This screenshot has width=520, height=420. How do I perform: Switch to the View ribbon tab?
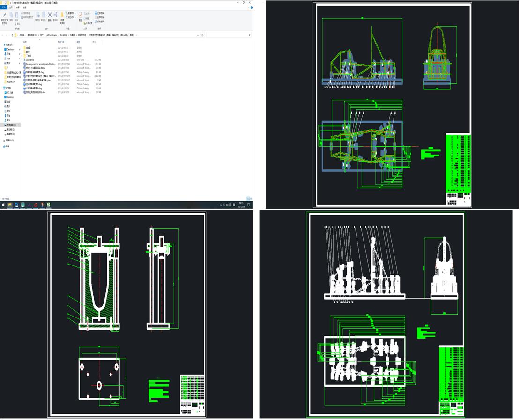click(x=25, y=7)
